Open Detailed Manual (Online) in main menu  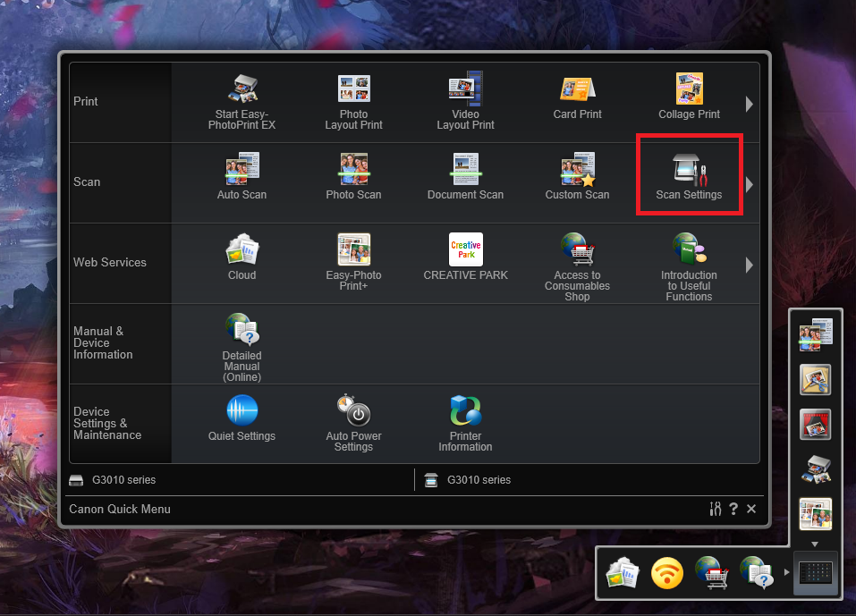point(242,348)
